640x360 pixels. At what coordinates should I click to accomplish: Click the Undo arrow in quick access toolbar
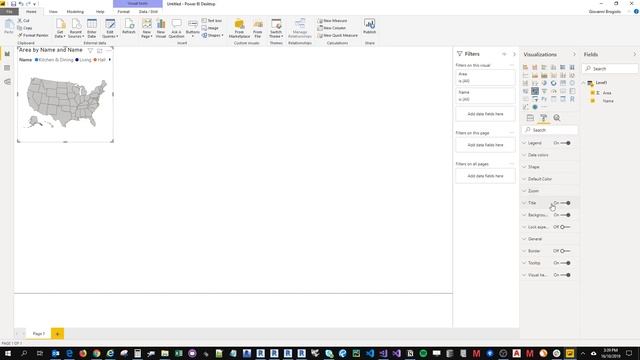[x=21, y=4]
